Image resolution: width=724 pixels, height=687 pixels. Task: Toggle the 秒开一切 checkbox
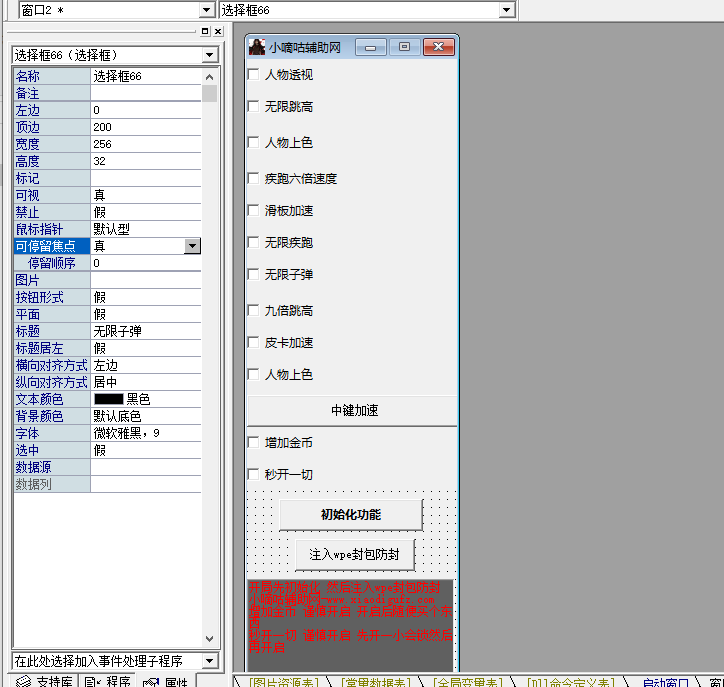point(254,475)
